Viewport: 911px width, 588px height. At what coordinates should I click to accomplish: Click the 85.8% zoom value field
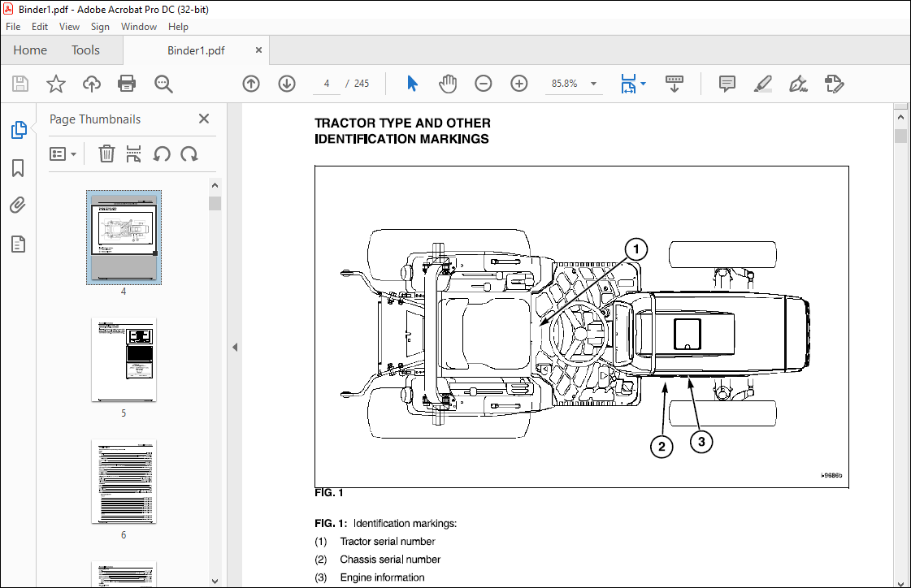(x=564, y=84)
